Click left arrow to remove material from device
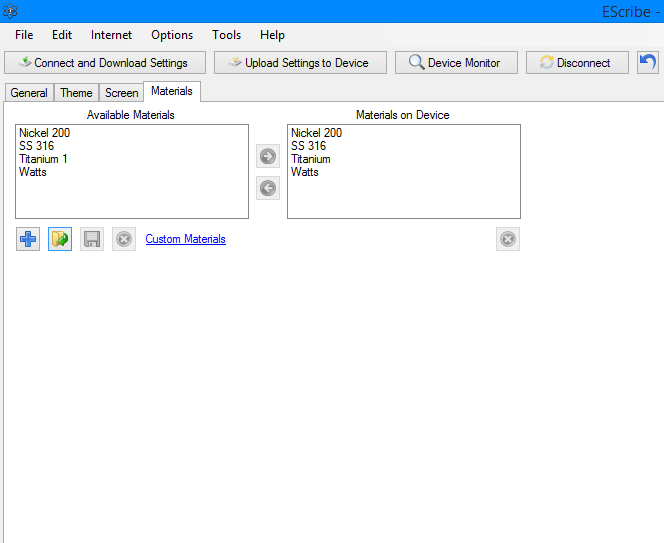 click(267, 188)
